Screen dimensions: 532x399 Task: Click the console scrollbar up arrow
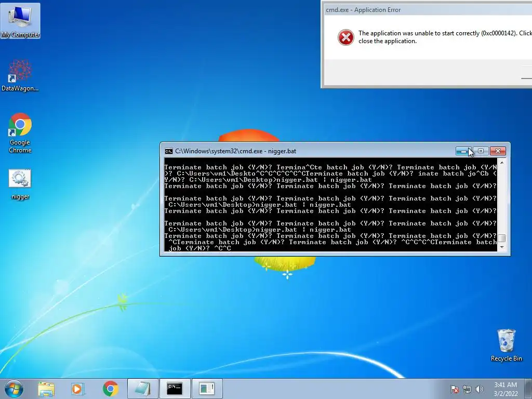pyautogui.click(x=502, y=163)
